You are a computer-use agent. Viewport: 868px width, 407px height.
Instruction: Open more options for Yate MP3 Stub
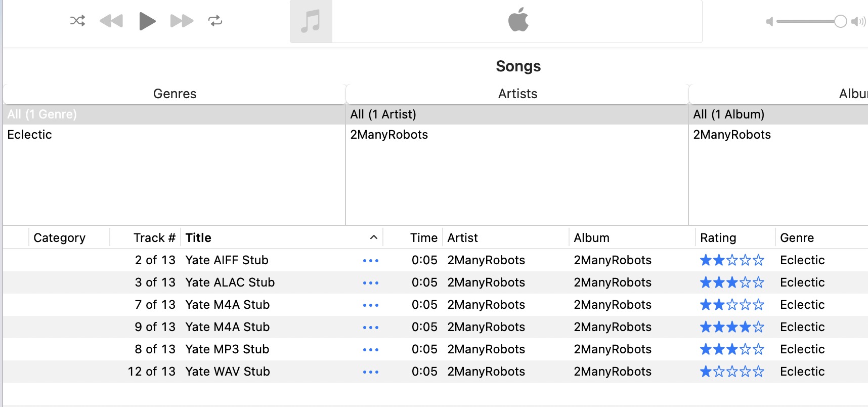(x=370, y=350)
